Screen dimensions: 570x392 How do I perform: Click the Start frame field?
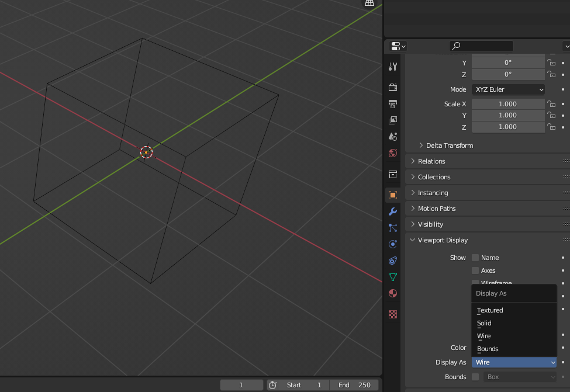[304, 385]
